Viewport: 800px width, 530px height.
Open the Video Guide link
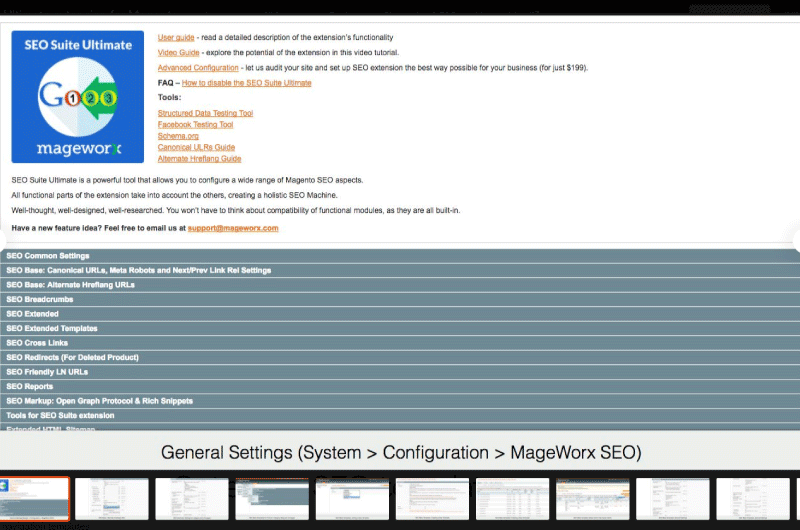pyautogui.click(x=179, y=53)
